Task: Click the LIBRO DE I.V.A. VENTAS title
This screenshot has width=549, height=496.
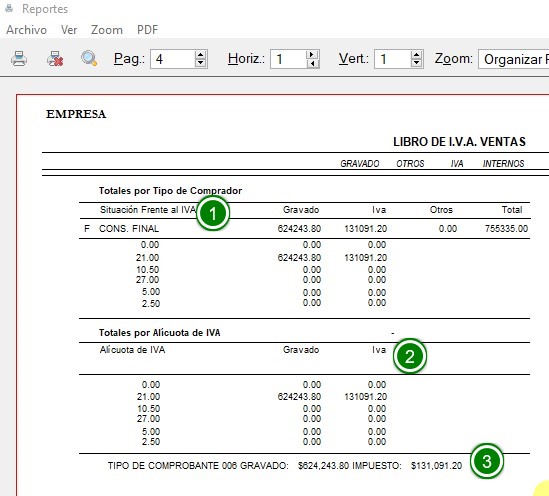Action: (459, 142)
